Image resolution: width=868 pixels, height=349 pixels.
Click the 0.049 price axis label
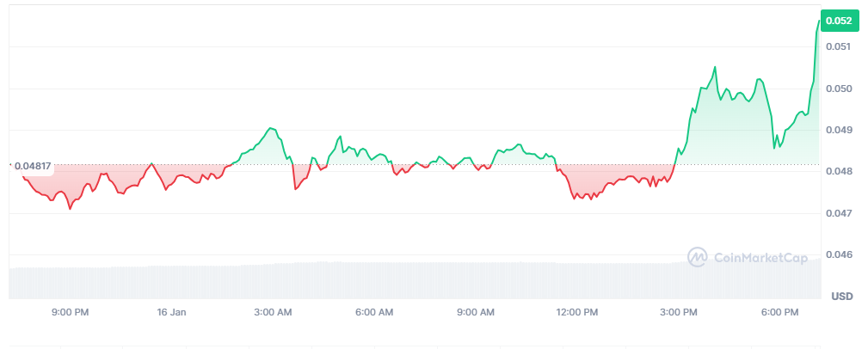[838, 130]
